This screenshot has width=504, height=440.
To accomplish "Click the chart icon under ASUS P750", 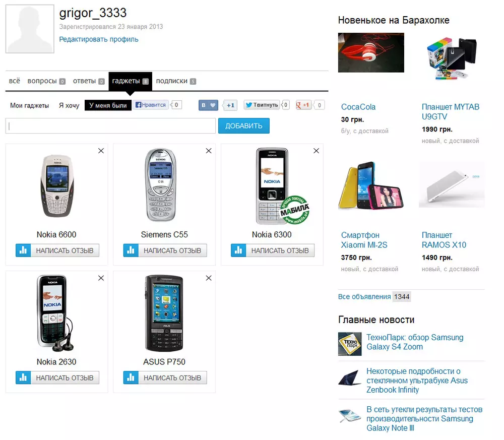I will click(x=131, y=378).
